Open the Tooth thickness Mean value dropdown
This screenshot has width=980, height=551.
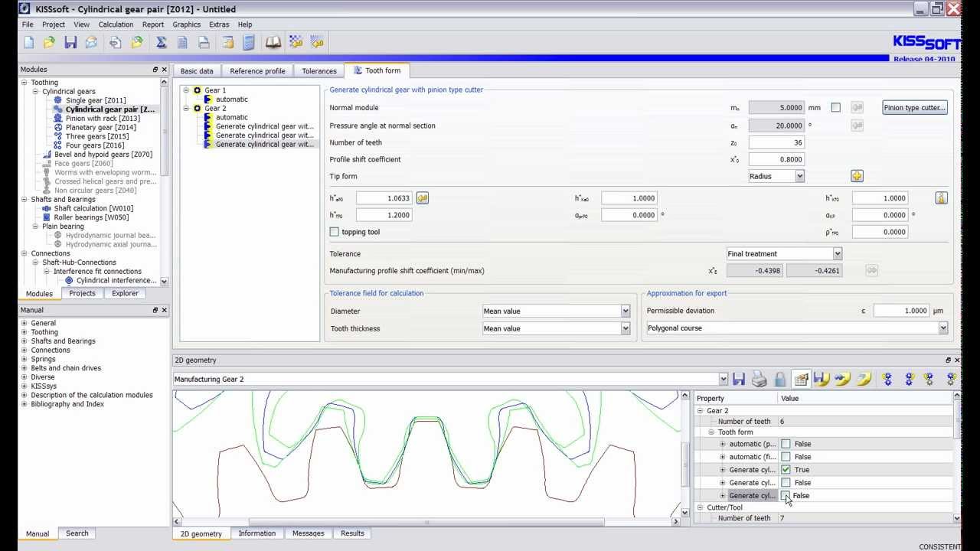point(625,329)
